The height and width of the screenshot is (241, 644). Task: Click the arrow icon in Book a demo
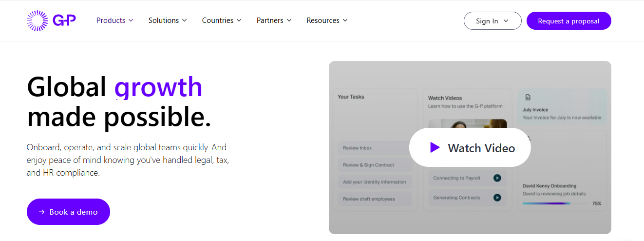click(41, 212)
